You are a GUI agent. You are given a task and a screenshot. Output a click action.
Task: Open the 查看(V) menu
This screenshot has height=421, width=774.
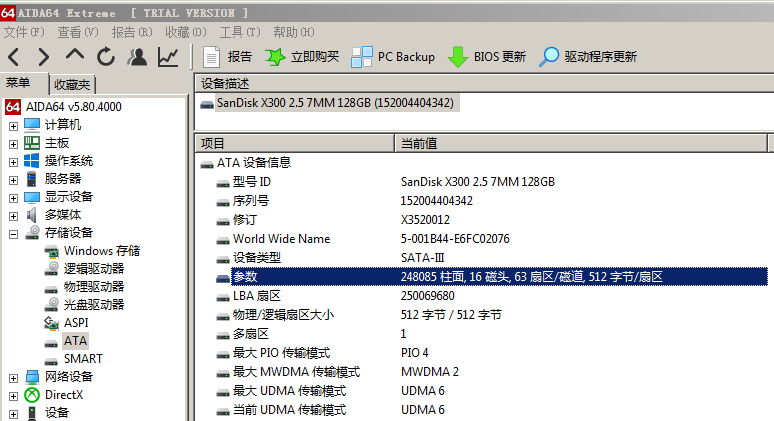77,32
